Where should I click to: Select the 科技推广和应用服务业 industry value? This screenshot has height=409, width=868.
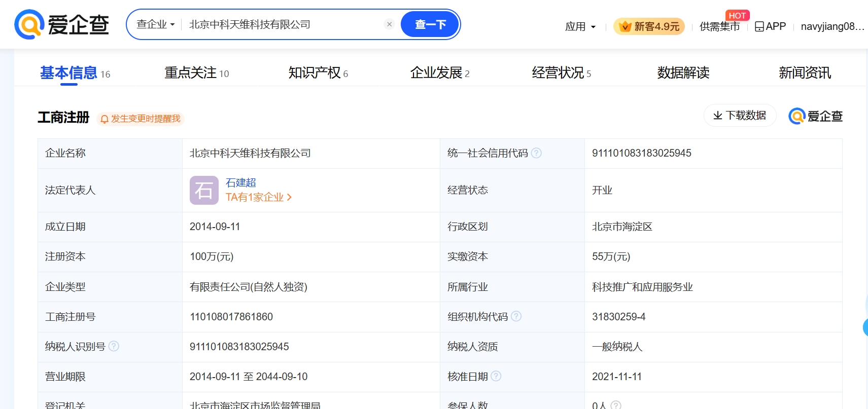(642, 287)
